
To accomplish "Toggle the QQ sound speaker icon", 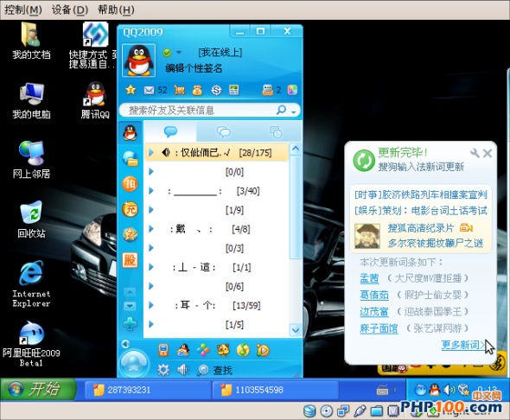I will click(x=183, y=370).
